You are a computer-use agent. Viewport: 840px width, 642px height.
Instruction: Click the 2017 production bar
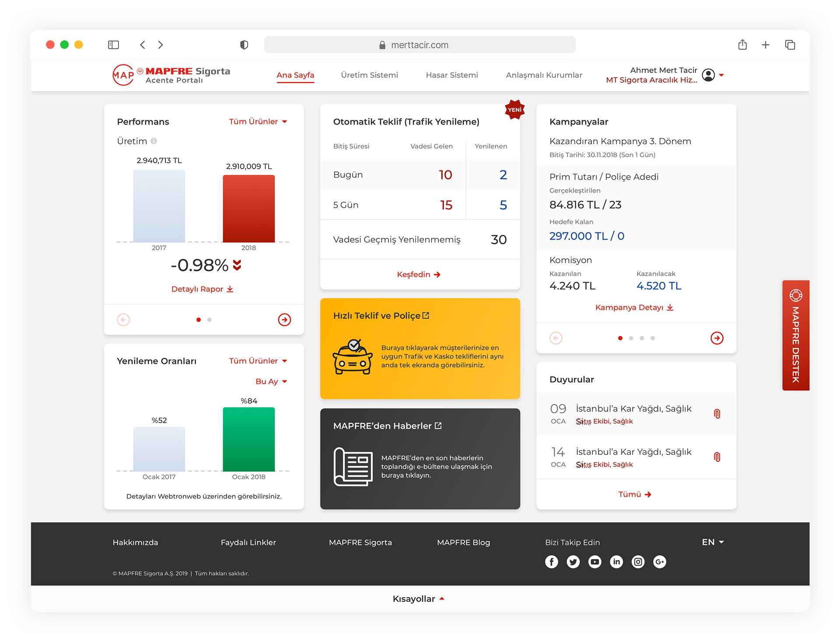tap(159, 206)
